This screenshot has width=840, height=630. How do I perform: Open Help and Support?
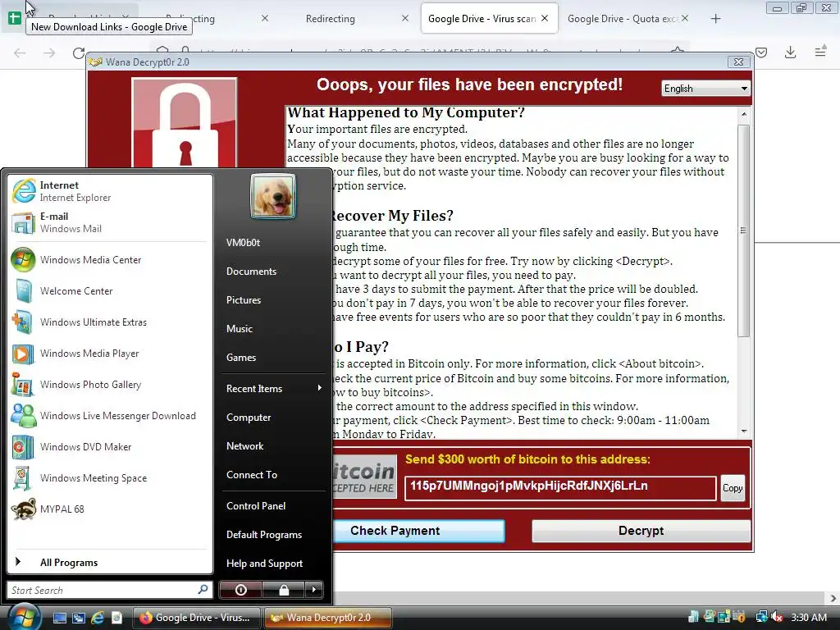(x=273, y=564)
